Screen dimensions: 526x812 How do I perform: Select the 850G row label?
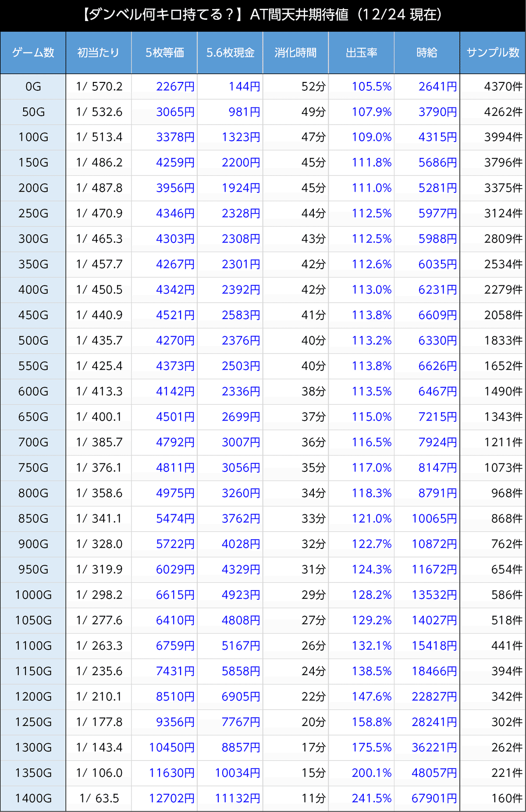(33, 519)
